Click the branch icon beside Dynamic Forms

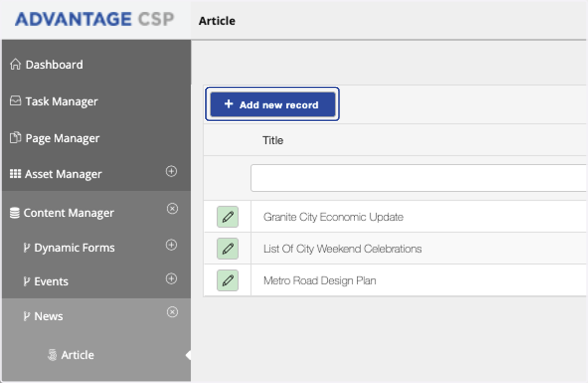[x=27, y=248]
